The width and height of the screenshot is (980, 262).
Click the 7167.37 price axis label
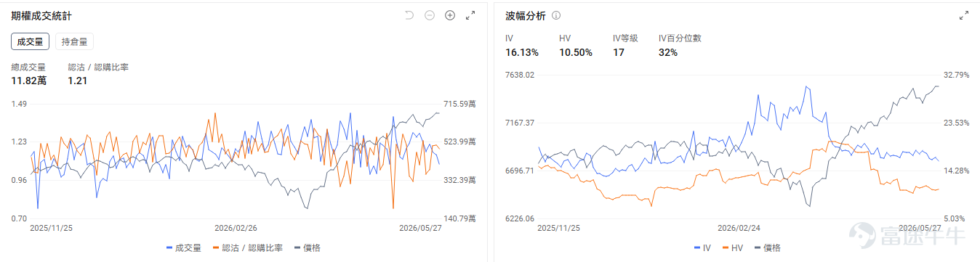[520, 123]
